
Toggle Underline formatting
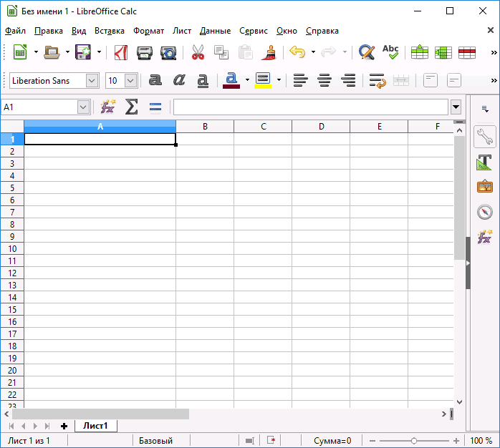(203, 80)
